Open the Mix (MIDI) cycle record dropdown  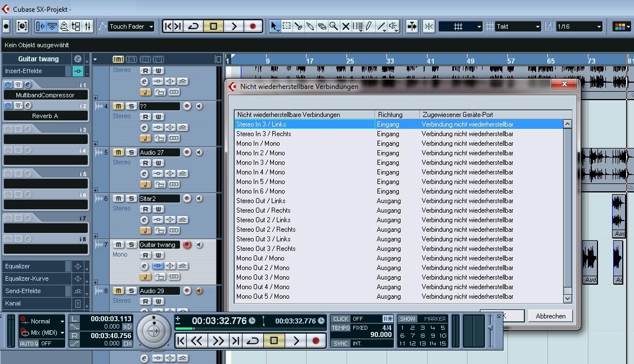[43, 332]
